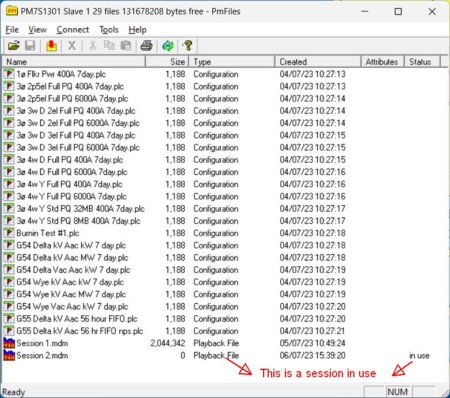Click the Print toolbar icon
Screen dimensions: 450x398
coord(147,46)
